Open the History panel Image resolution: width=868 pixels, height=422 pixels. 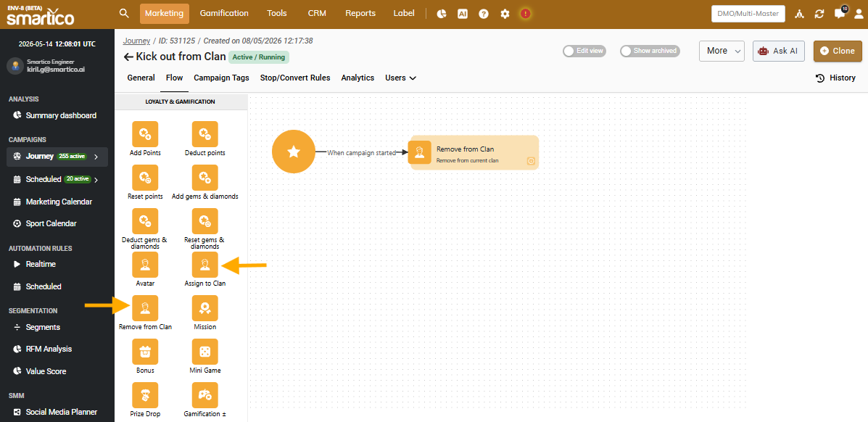[836, 78]
